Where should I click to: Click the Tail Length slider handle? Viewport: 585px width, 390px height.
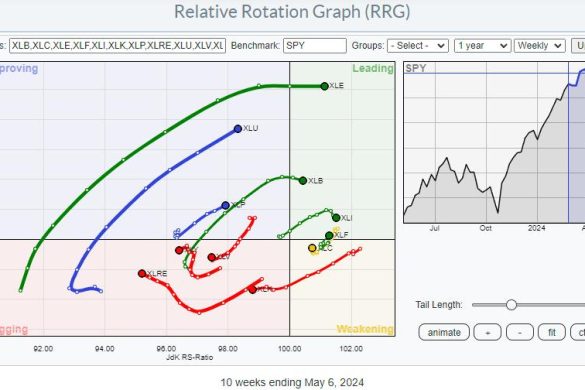[511, 305]
